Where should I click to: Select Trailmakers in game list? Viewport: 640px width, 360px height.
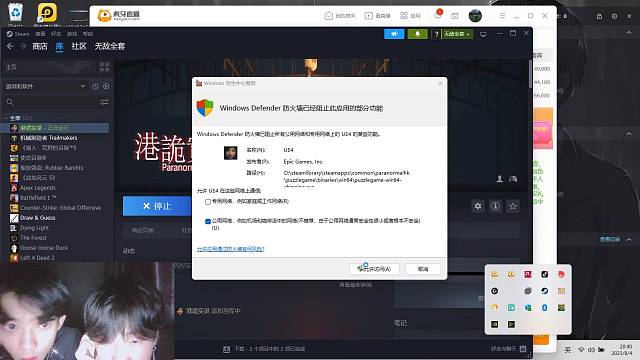tap(55, 138)
